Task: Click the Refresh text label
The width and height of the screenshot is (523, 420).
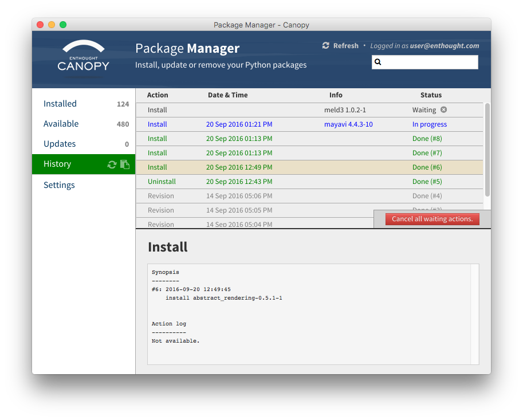Action: tap(346, 46)
